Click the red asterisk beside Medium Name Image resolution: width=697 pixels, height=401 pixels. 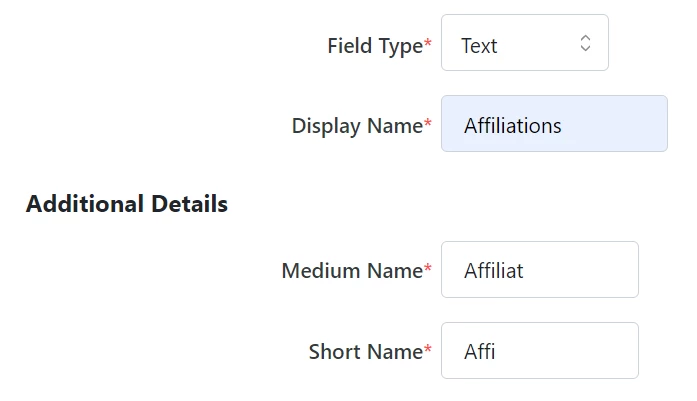[429, 269]
